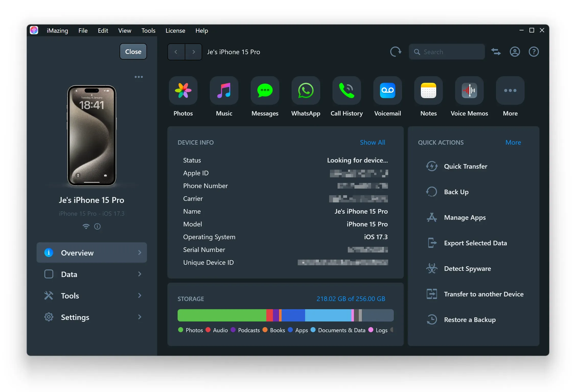The width and height of the screenshot is (576, 392).
Task: Open WhatsApp data view
Action: (306, 91)
